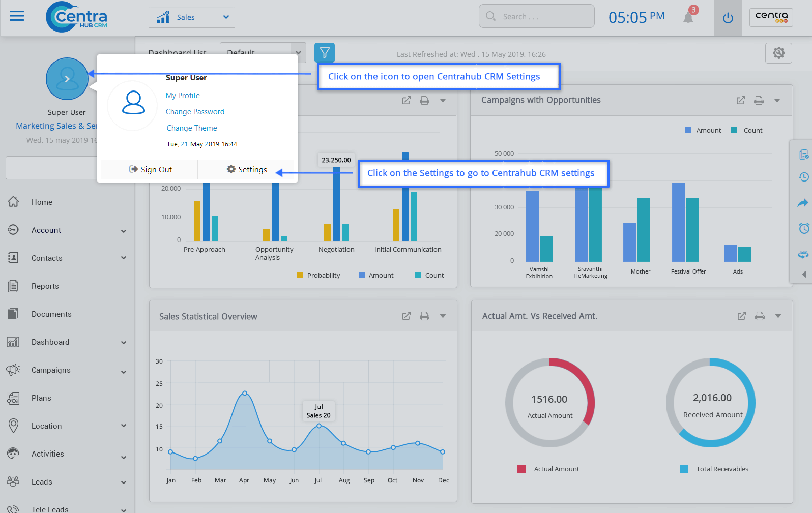Pop out Sales Statistical Overview chart
The image size is (812, 513).
[406, 316]
